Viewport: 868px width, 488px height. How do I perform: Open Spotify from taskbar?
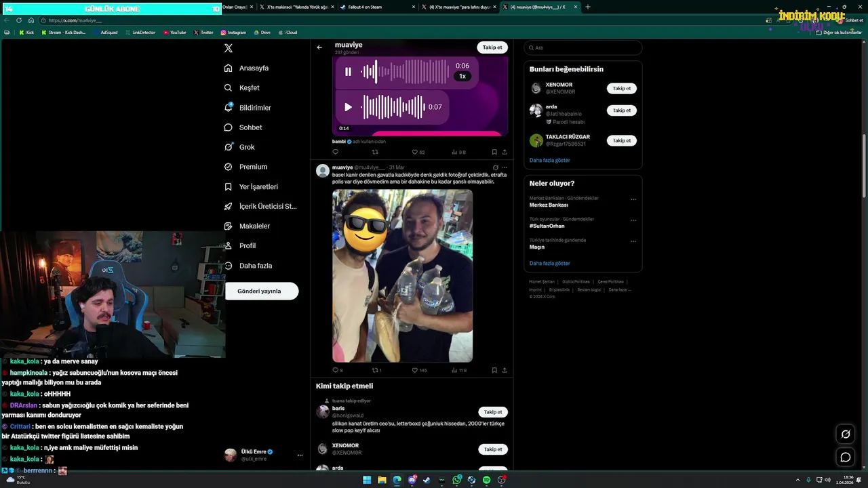487,480
